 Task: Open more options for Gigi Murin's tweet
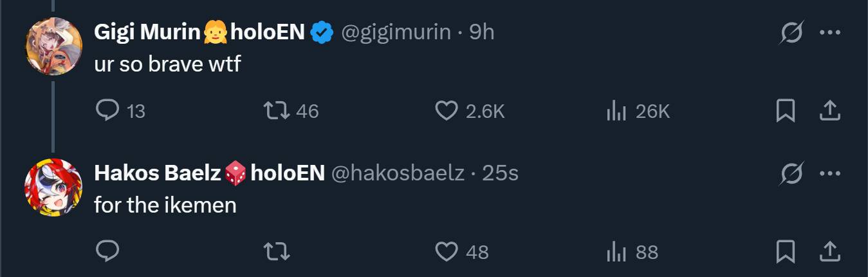(x=830, y=32)
